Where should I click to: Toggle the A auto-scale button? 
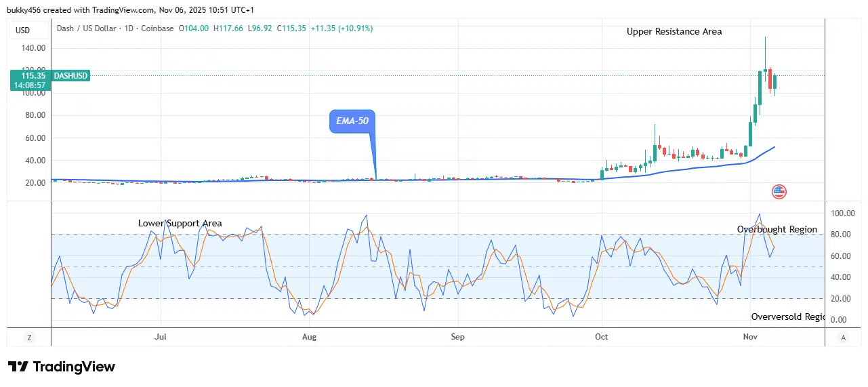click(x=844, y=337)
